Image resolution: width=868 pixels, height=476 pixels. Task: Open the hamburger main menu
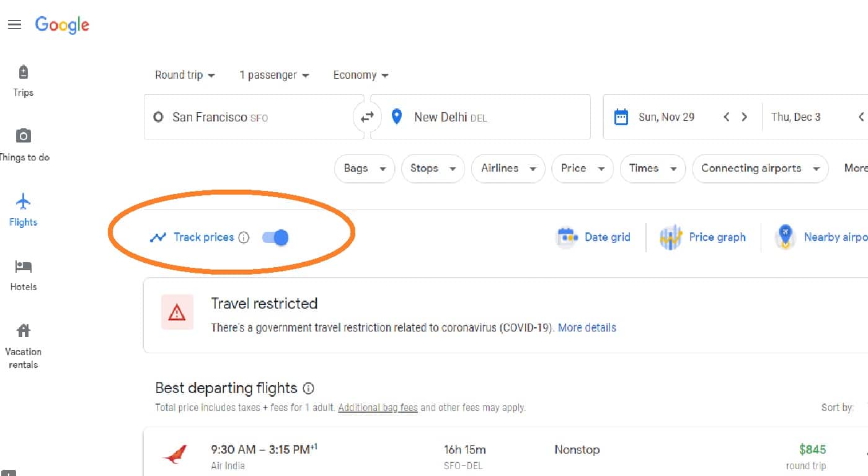click(x=14, y=25)
